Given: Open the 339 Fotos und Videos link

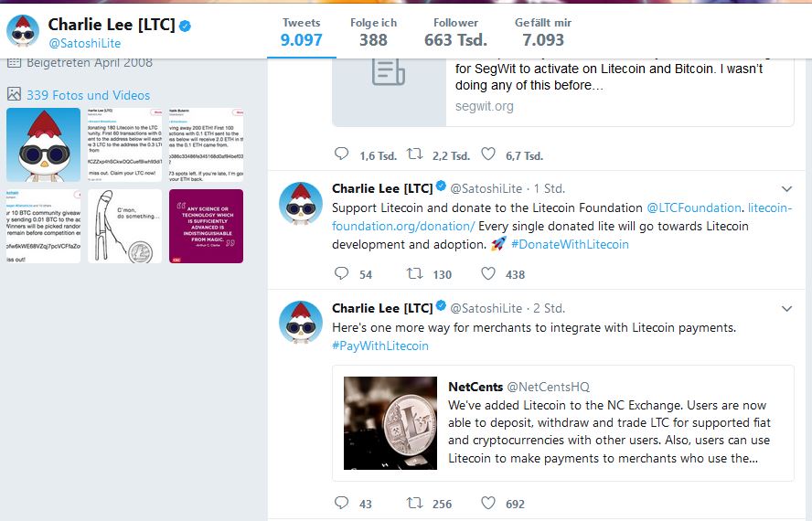Looking at the screenshot, I should [88, 95].
